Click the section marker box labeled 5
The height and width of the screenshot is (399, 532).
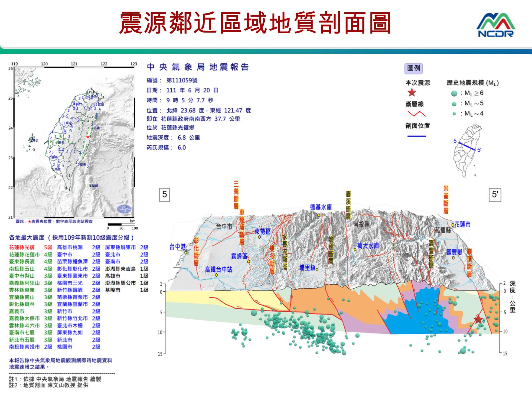[x=165, y=195]
